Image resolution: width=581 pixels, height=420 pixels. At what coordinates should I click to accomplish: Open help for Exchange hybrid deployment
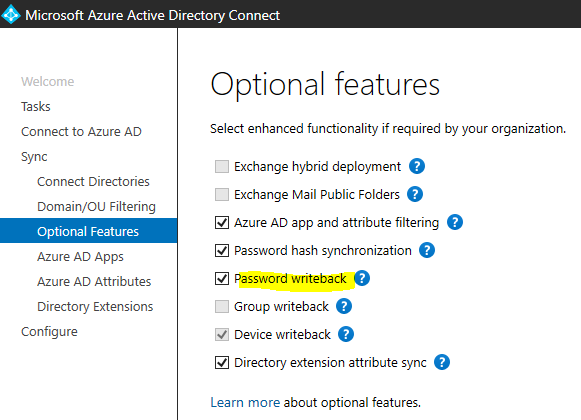tap(416, 166)
